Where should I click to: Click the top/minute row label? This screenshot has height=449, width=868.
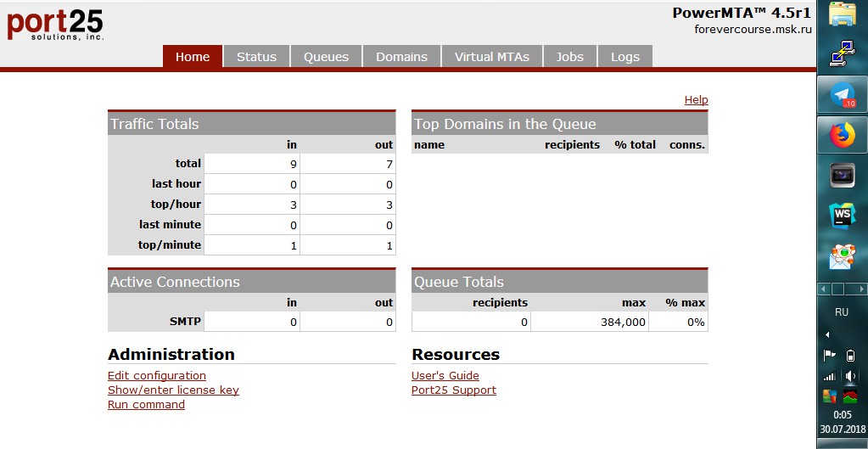pos(170,244)
